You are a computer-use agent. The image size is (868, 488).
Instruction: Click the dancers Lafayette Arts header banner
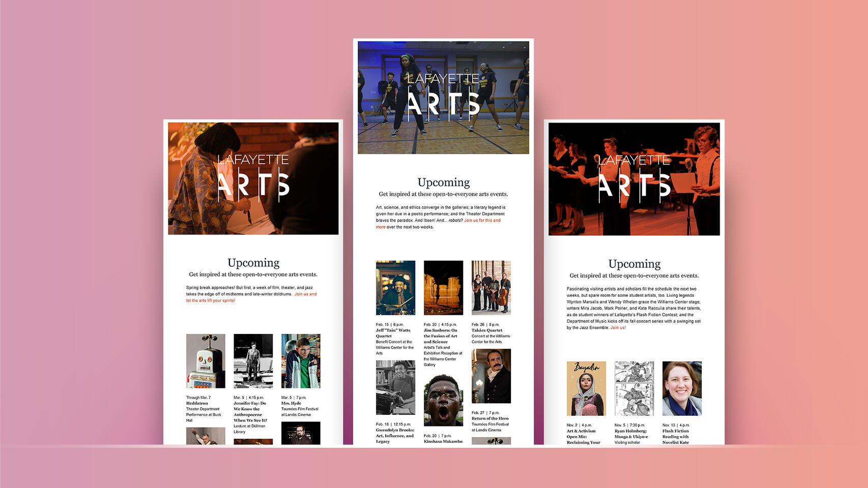[443, 98]
